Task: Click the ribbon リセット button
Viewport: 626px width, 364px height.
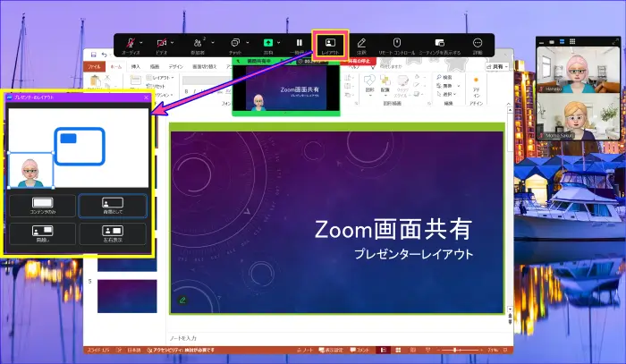Action: coord(156,86)
